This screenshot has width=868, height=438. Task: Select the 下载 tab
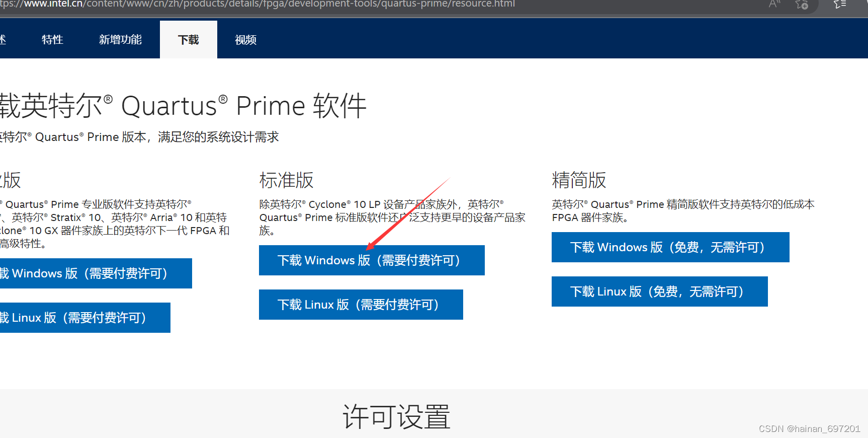pos(189,40)
